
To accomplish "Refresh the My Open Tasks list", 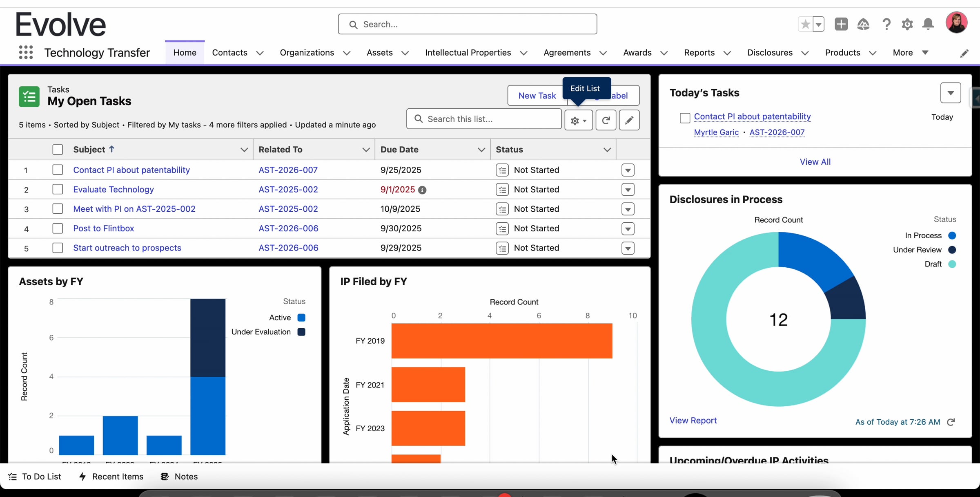I will 606,120.
